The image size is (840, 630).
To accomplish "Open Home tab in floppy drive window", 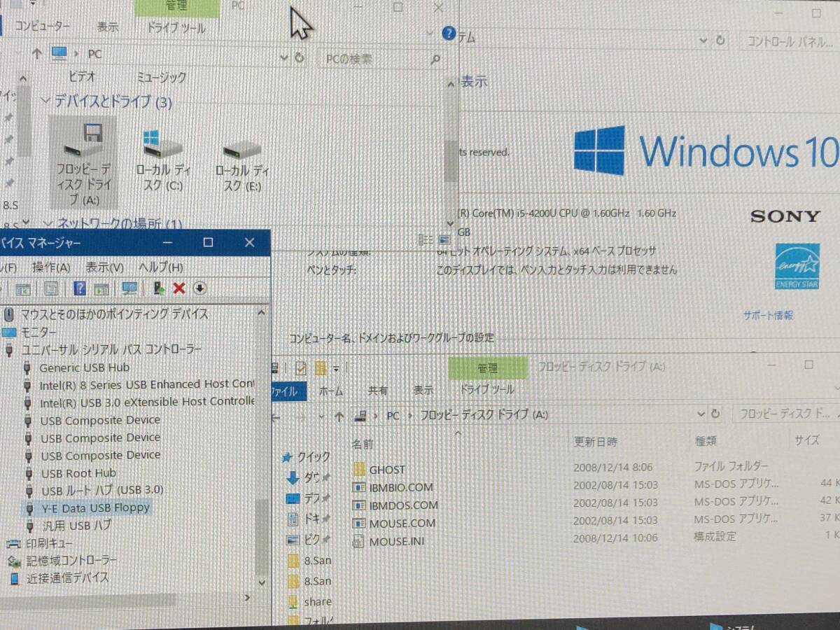I will click(331, 391).
